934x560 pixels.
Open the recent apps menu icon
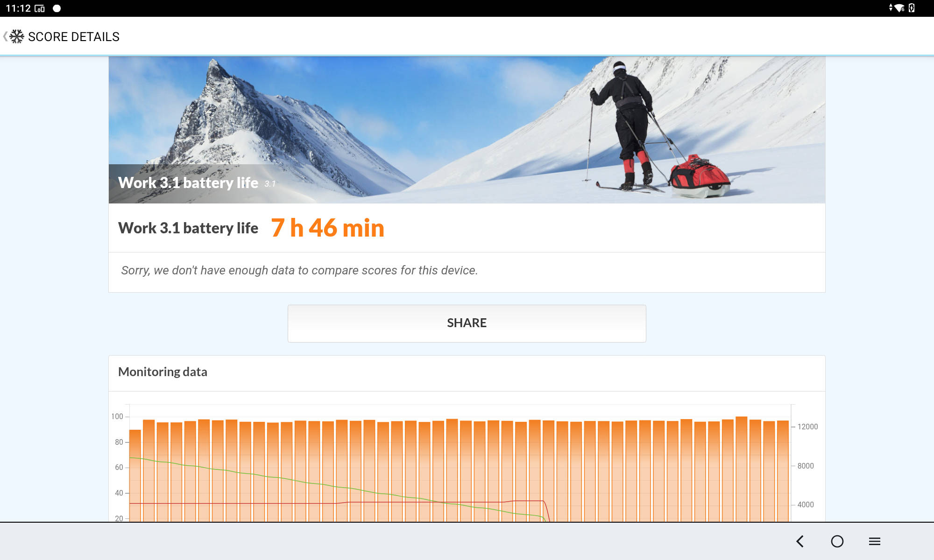[875, 541]
